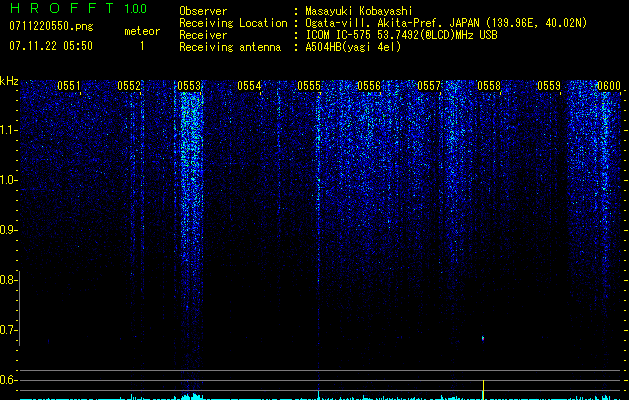Click observer name Masayuki Kobayashi
Screen dimensions: 629x400
pos(359,11)
